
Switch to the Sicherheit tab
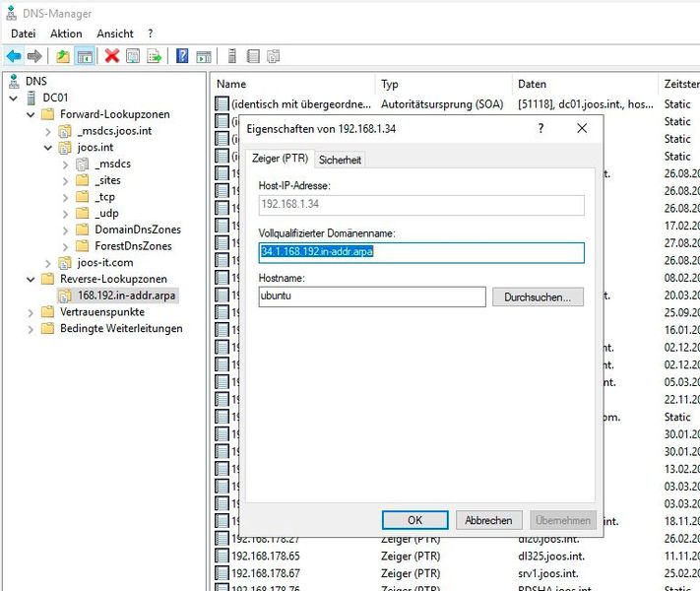(x=340, y=160)
